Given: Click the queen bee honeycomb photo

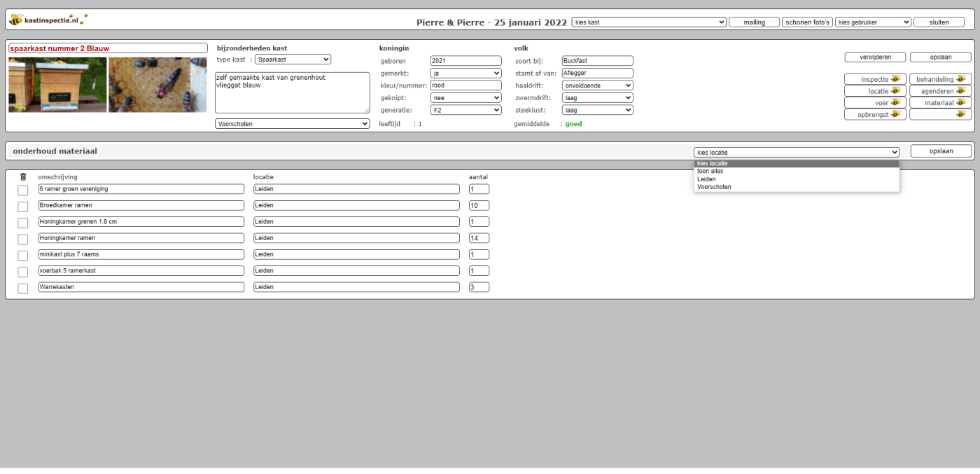Looking at the screenshot, I should (x=157, y=85).
